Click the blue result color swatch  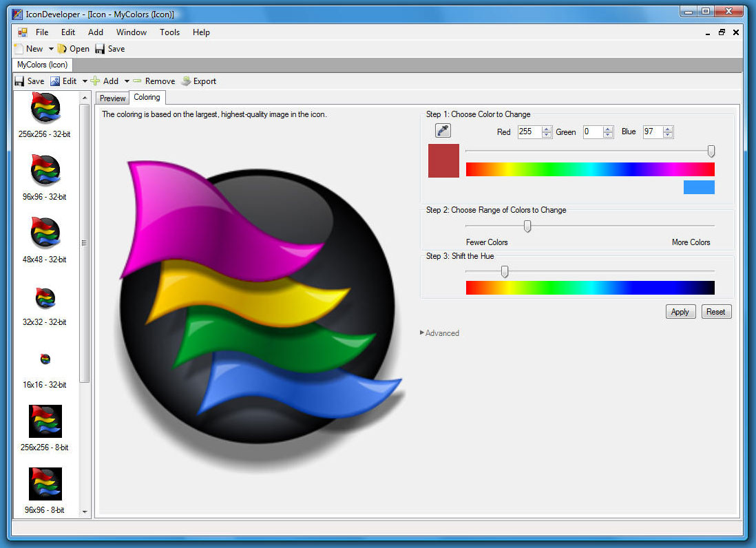(x=699, y=187)
